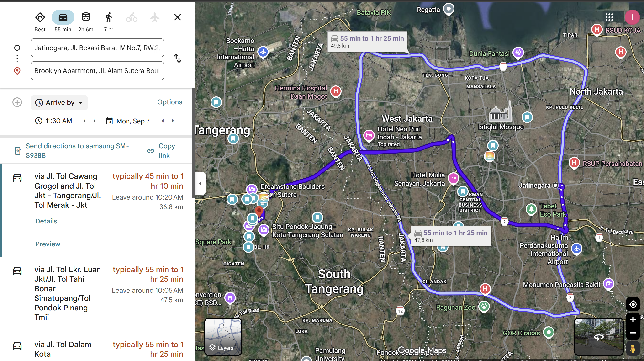Click GOR Ciracas marker

[x=549, y=332]
